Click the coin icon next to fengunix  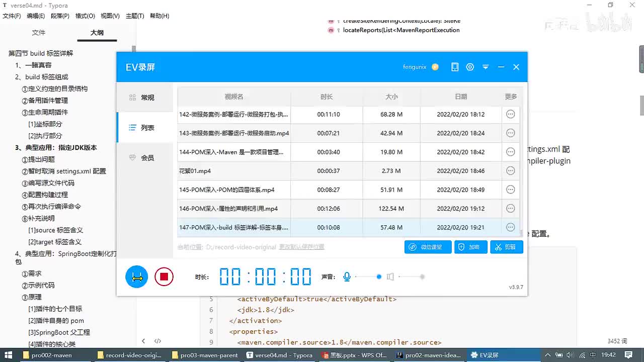click(x=435, y=67)
